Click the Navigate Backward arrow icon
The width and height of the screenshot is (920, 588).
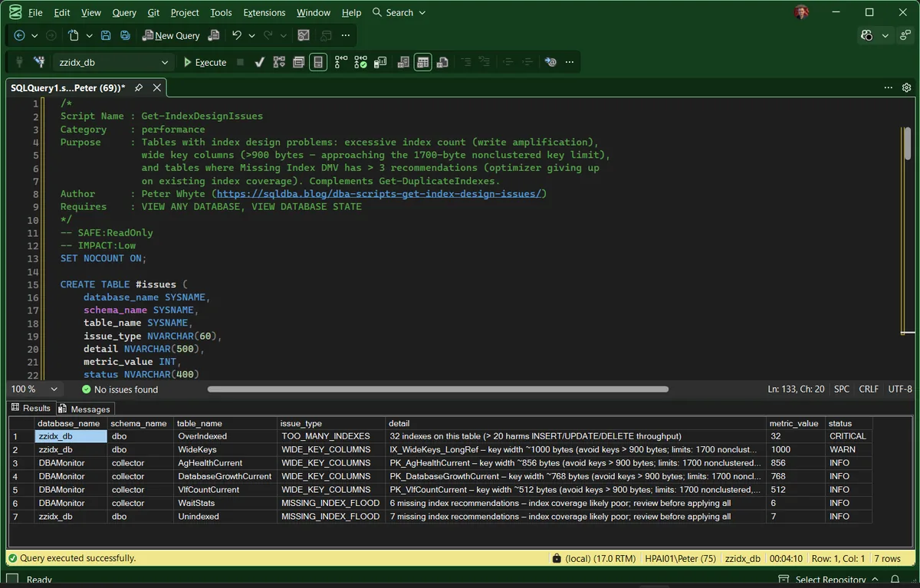[19, 35]
